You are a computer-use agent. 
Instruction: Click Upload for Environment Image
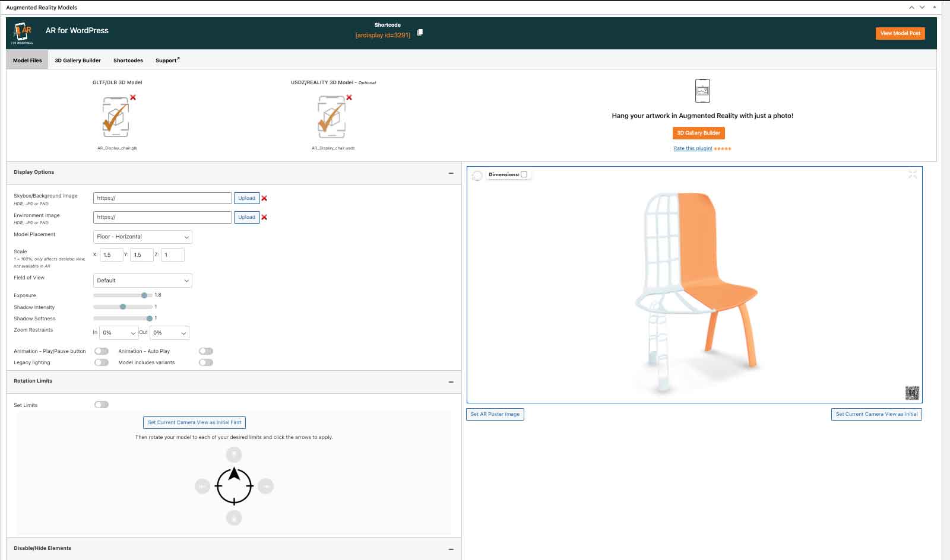click(x=246, y=217)
